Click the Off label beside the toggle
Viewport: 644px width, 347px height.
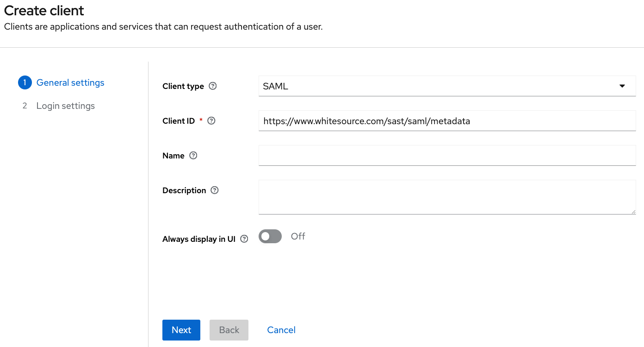click(x=298, y=237)
